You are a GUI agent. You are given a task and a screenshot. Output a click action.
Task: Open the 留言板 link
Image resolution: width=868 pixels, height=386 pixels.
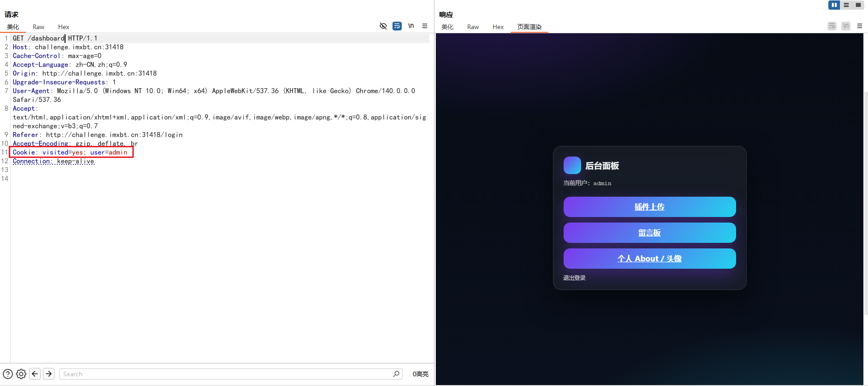pyautogui.click(x=649, y=233)
